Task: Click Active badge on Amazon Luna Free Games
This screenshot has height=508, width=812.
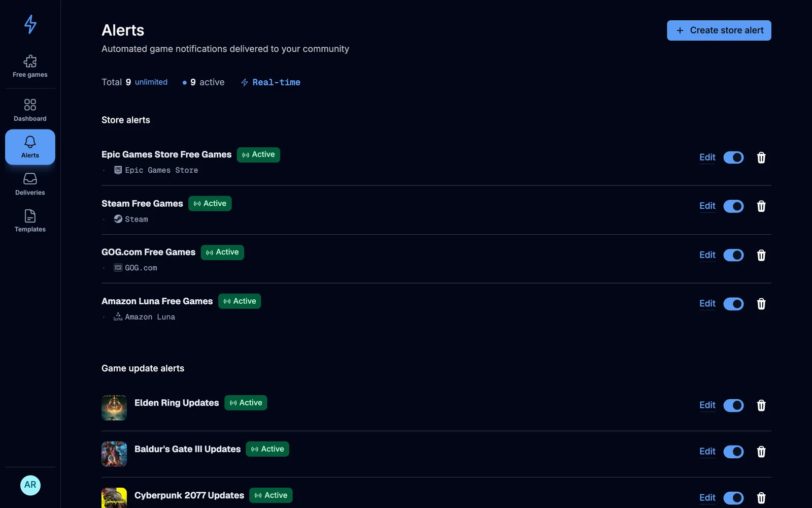Action: coord(240,301)
